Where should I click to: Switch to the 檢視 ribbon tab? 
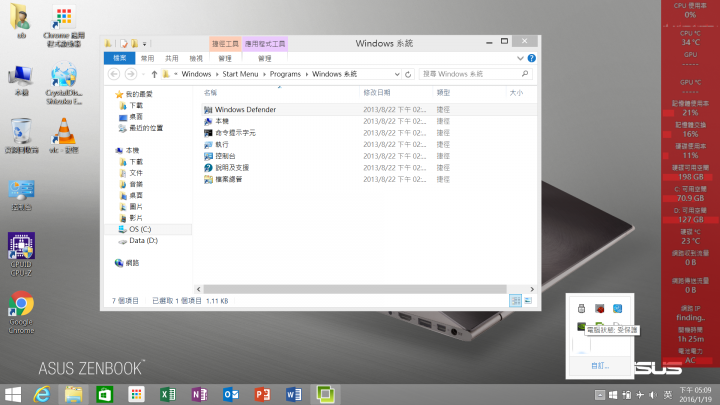pos(196,58)
